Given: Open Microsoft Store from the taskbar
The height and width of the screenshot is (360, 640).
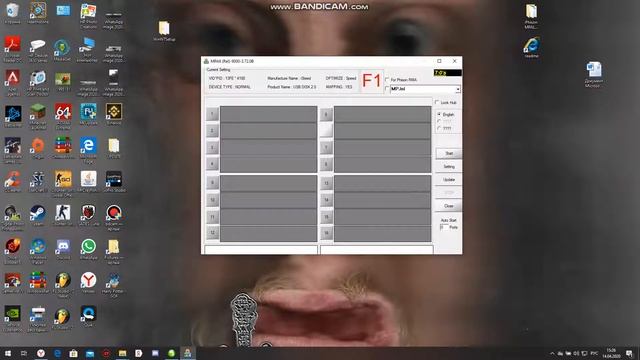Looking at the screenshot, I should coord(73,353).
